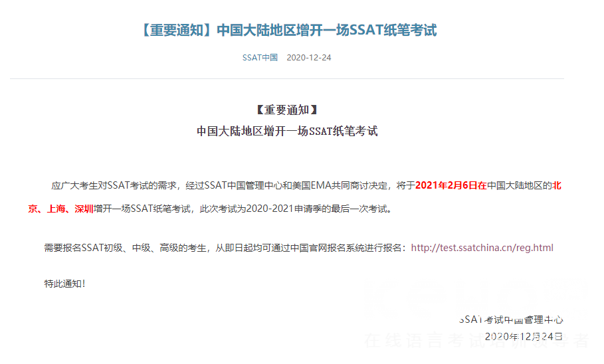Click the phrase 2020-2021申请季 in the paragraph

tap(282, 209)
